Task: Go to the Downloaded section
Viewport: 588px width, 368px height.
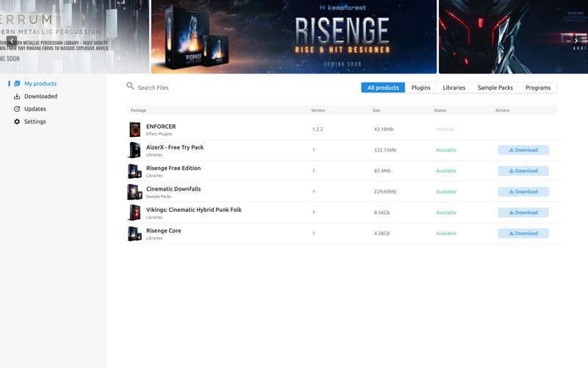Action: click(40, 96)
